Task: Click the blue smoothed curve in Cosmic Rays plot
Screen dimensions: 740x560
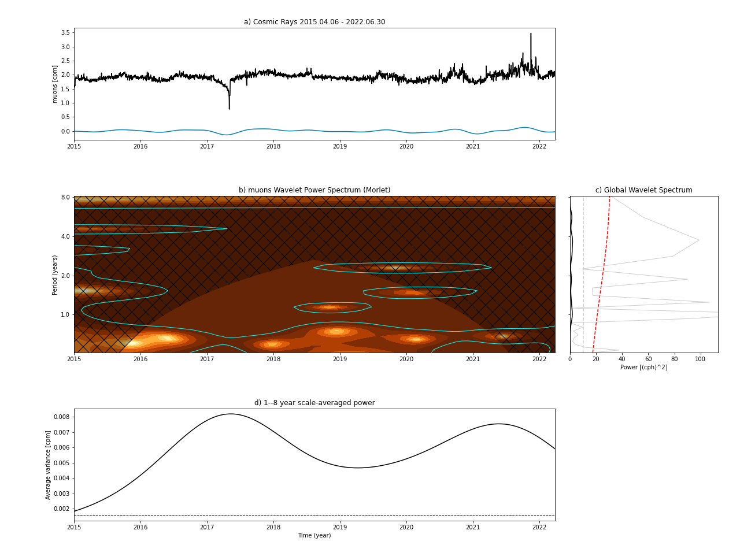Action: 314,131
